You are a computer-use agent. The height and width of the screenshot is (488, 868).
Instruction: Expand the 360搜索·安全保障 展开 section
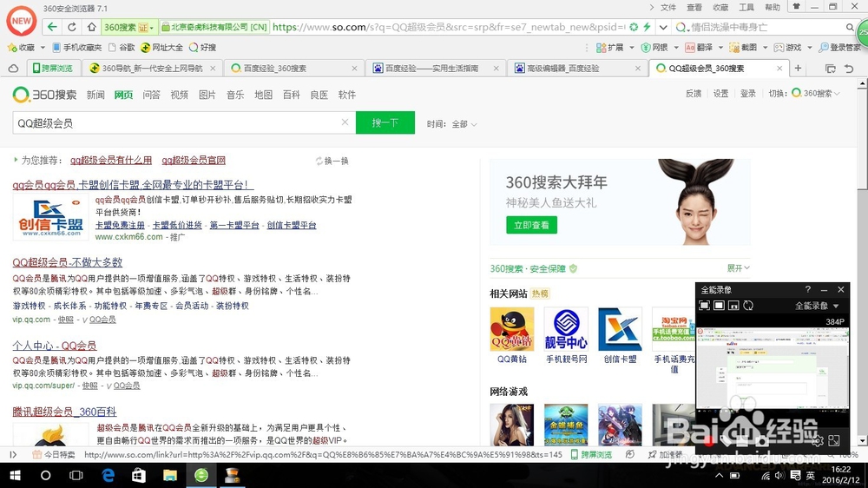[x=739, y=268]
